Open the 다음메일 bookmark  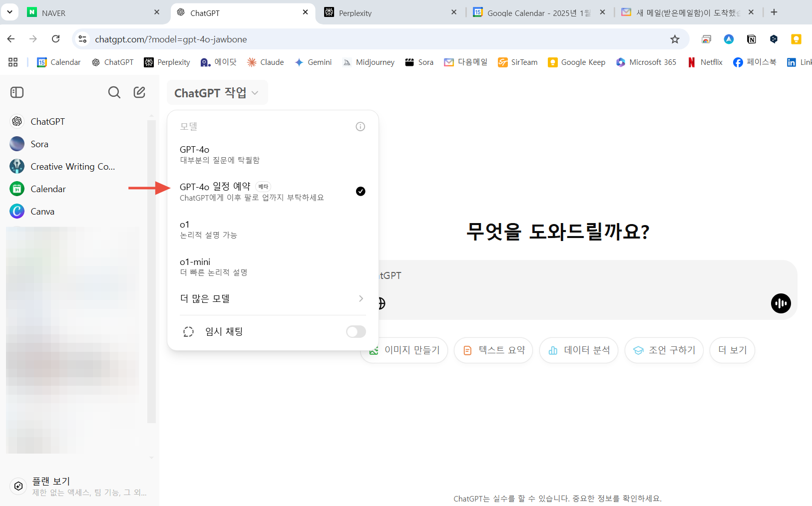466,62
